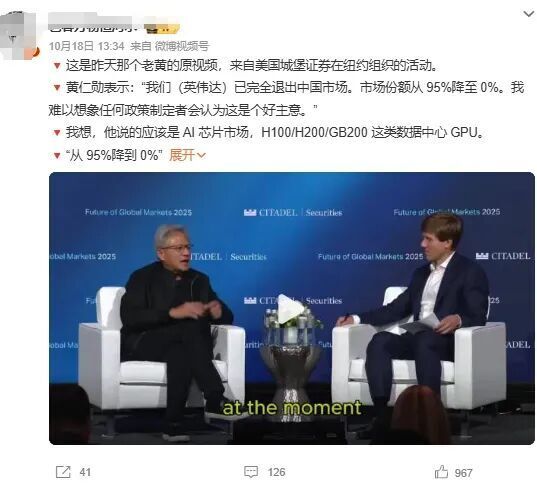Click the post timestamp 10月18日 13:34
The height and width of the screenshot is (487, 537).
(87, 46)
